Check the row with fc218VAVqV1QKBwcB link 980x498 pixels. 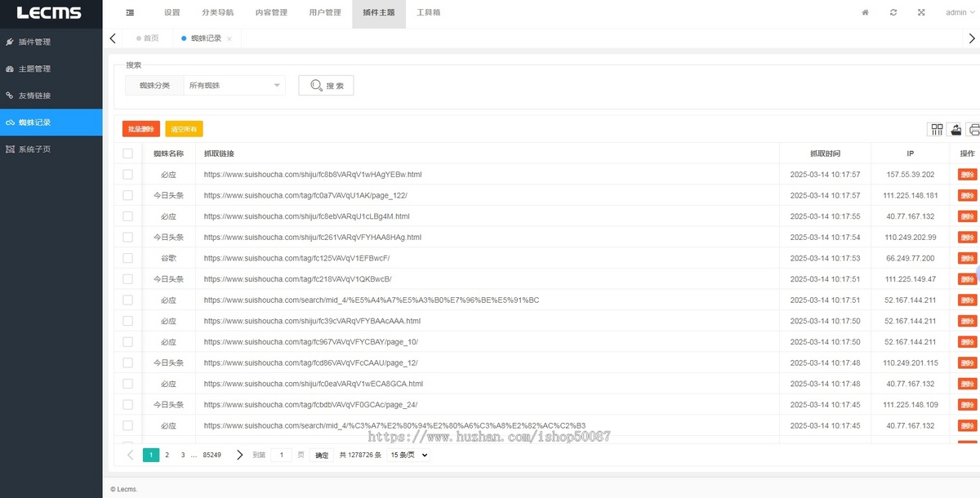(127, 278)
